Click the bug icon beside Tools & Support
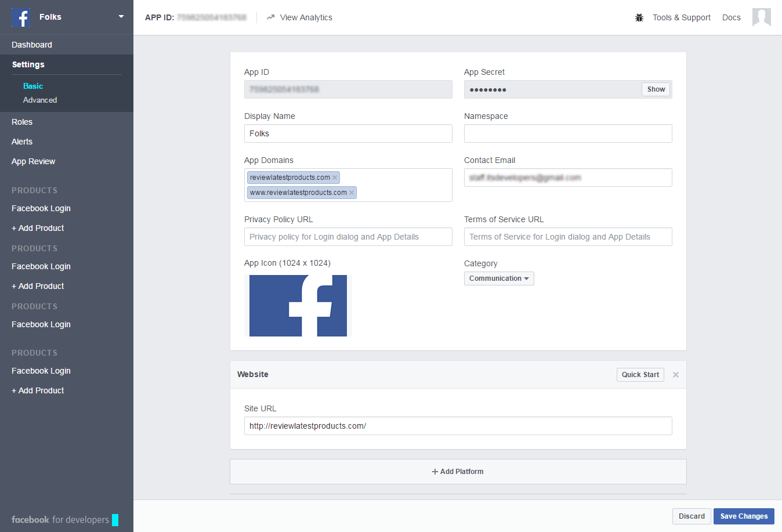Screen dimensions: 782x532 (x=639, y=17)
